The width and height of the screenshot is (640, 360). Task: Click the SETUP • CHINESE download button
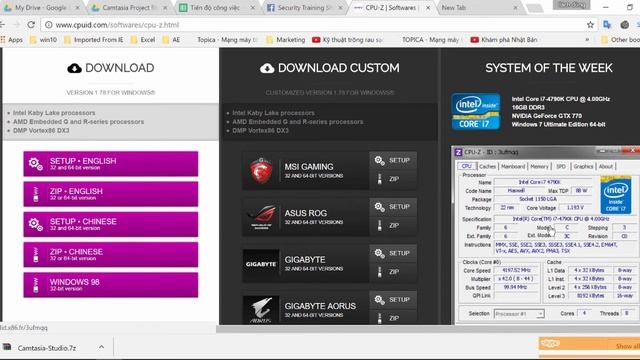(111, 224)
